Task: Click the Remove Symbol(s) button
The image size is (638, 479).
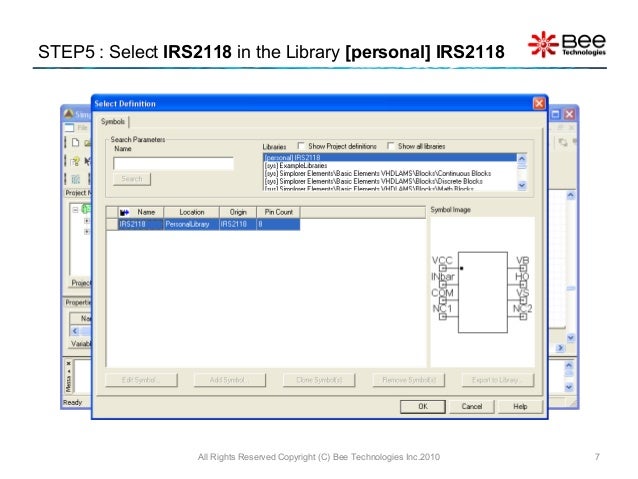Action: 409,380
